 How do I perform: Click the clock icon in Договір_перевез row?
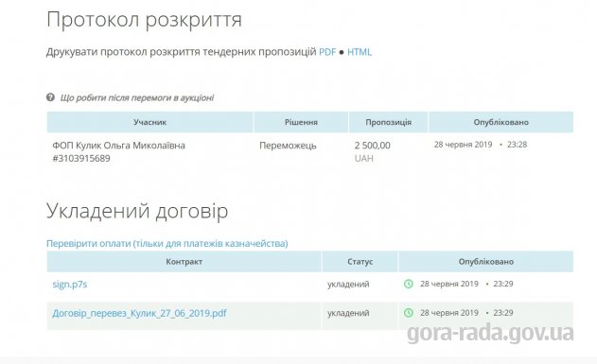[x=409, y=313]
